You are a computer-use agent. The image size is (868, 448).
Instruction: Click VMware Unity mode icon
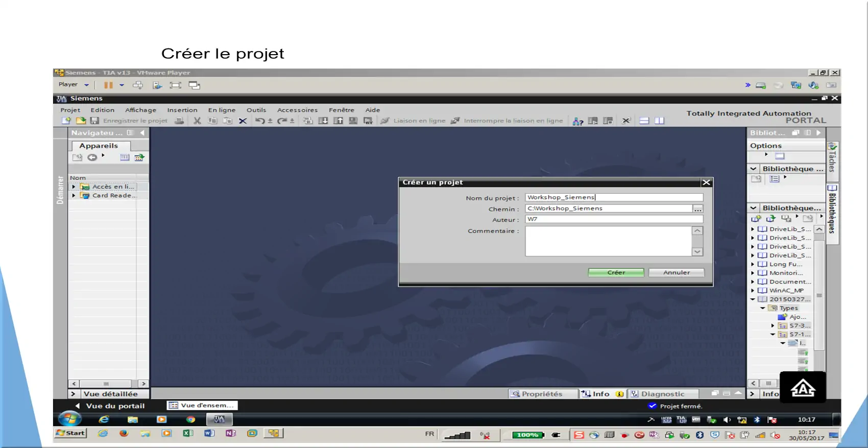[x=194, y=85]
